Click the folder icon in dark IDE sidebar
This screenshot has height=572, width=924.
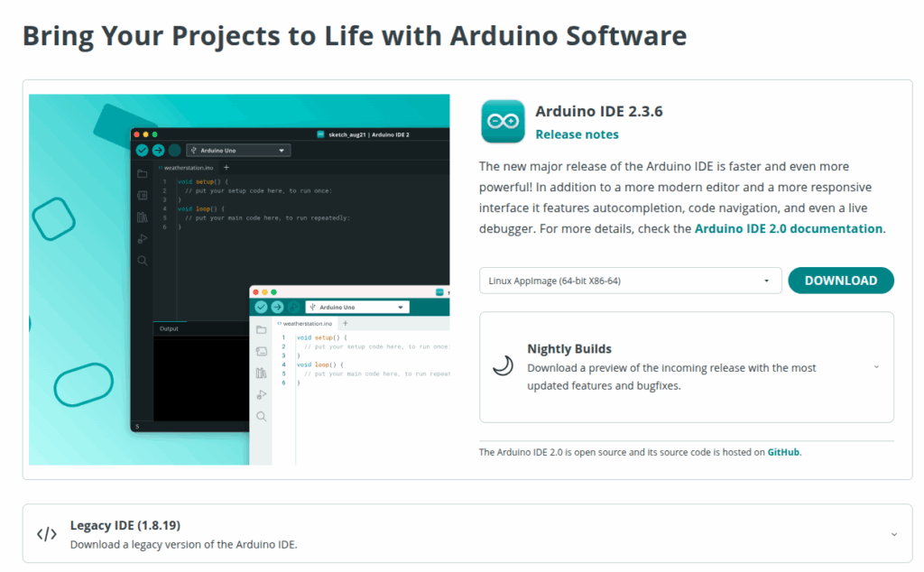pos(142,173)
